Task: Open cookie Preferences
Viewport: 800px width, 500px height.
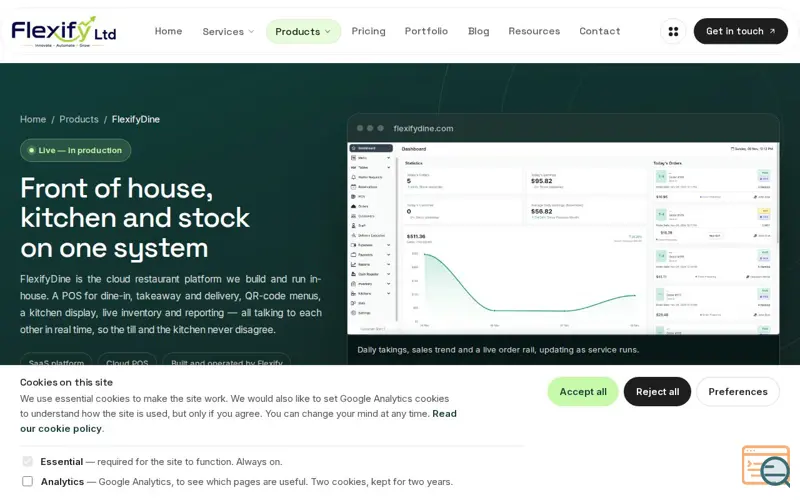Action: tap(738, 392)
